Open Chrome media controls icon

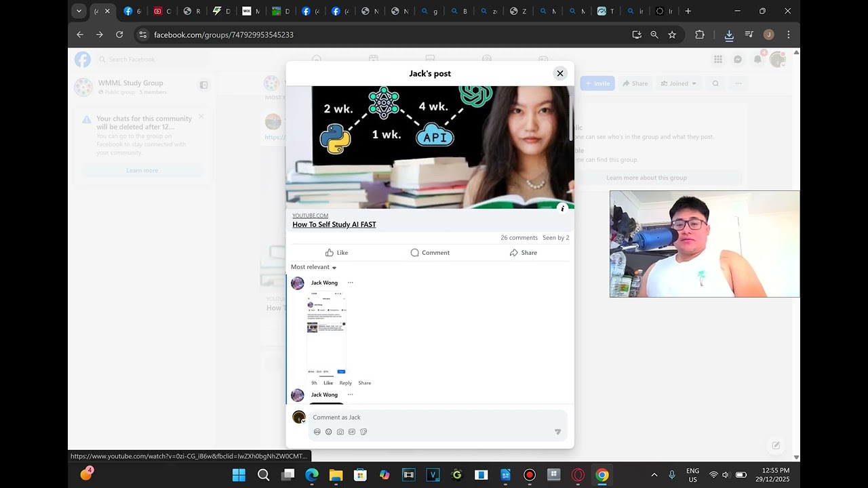point(749,35)
